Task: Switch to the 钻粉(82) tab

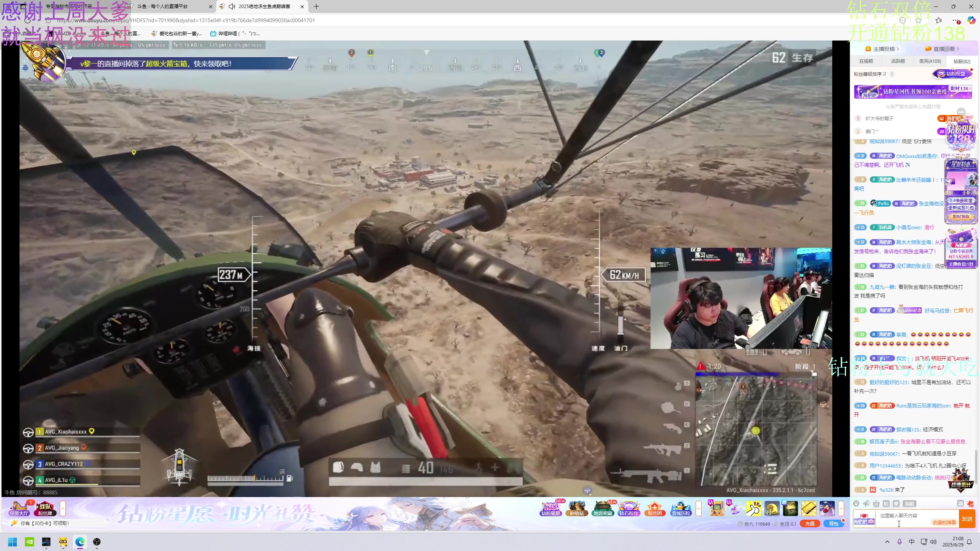Action: coord(962,61)
